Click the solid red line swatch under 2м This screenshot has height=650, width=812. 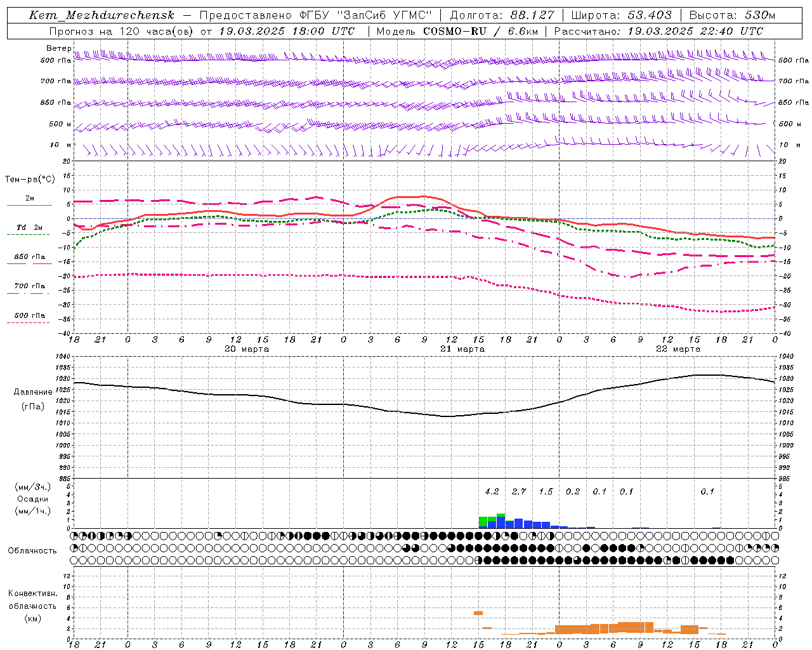(29, 206)
